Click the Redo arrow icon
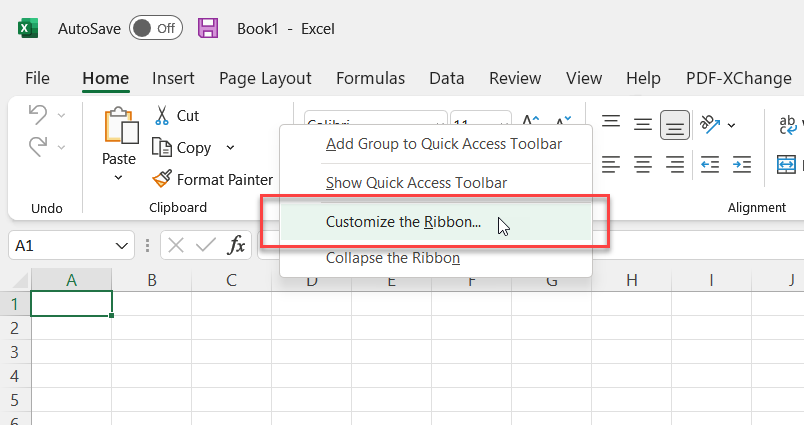804x425 pixels. coord(38,147)
